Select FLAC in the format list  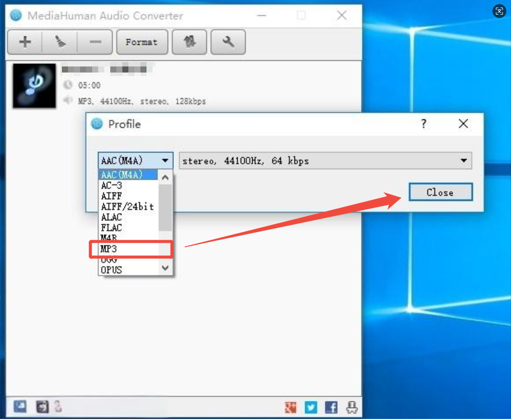(x=128, y=228)
